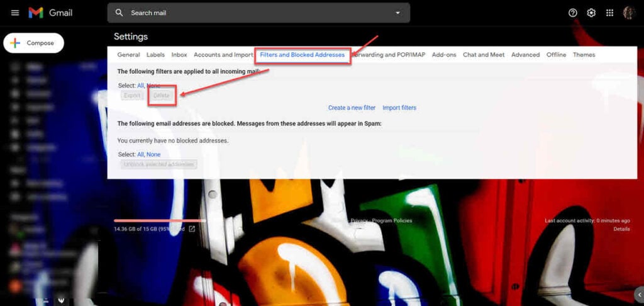Click the Settings page heading
Viewport: 644px width, 306px height.
(x=131, y=37)
